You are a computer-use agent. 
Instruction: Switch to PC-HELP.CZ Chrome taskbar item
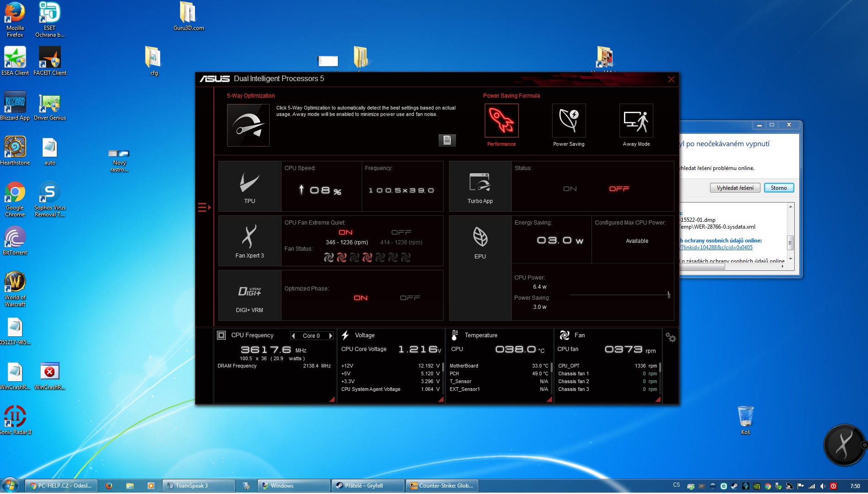pyautogui.click(x=61, y=486)
